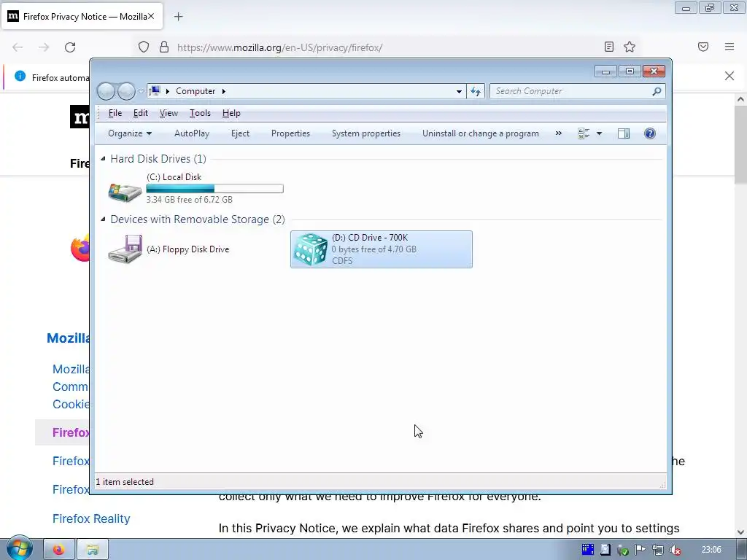Open recent pages dropdown beside nav buttons

[141, 91]
